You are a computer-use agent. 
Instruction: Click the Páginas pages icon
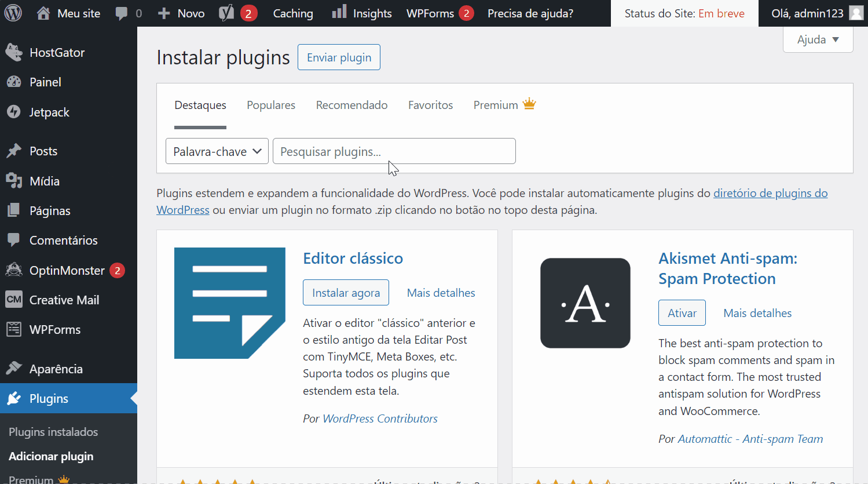pos(14,210)
